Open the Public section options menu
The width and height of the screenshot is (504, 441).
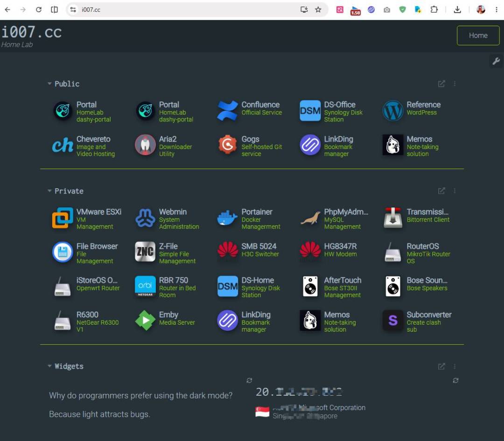pos(455,84)
